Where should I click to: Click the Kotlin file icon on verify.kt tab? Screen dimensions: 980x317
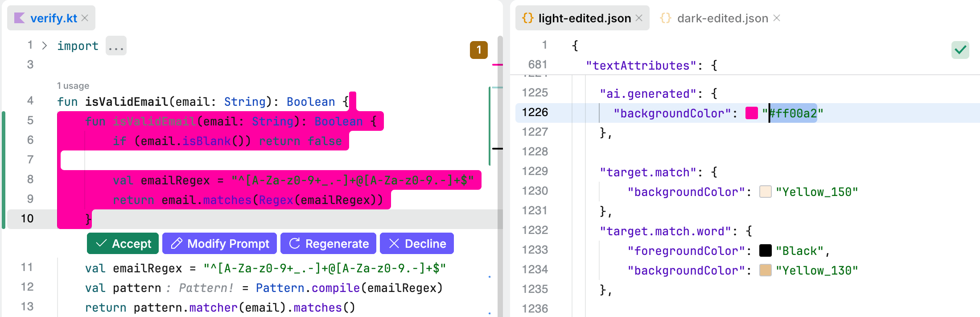19,18
